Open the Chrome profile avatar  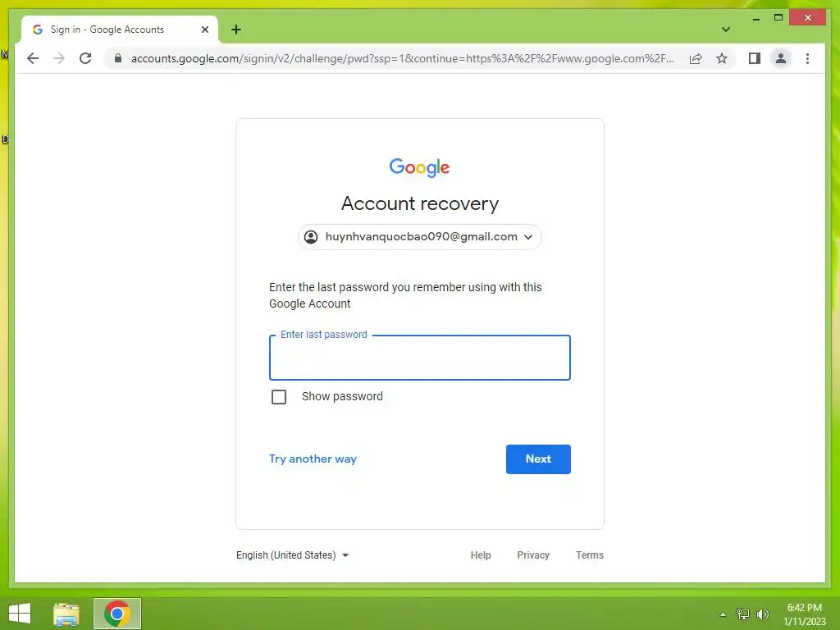781,58
